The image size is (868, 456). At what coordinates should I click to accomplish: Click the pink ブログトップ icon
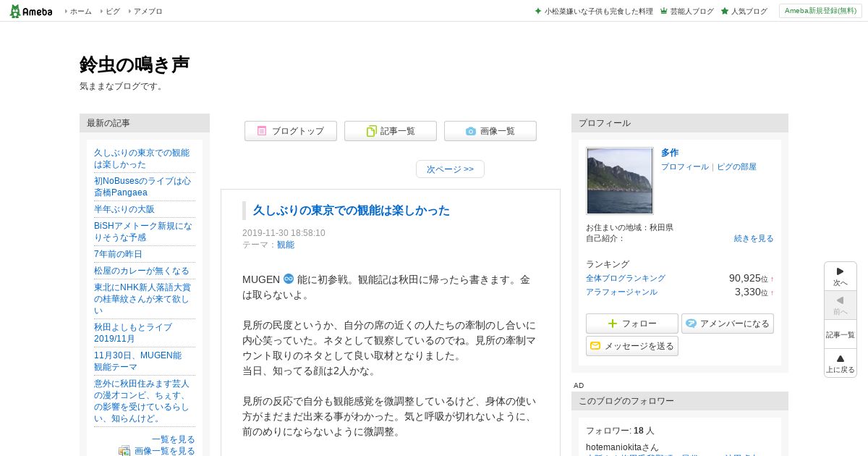[262, 131]
